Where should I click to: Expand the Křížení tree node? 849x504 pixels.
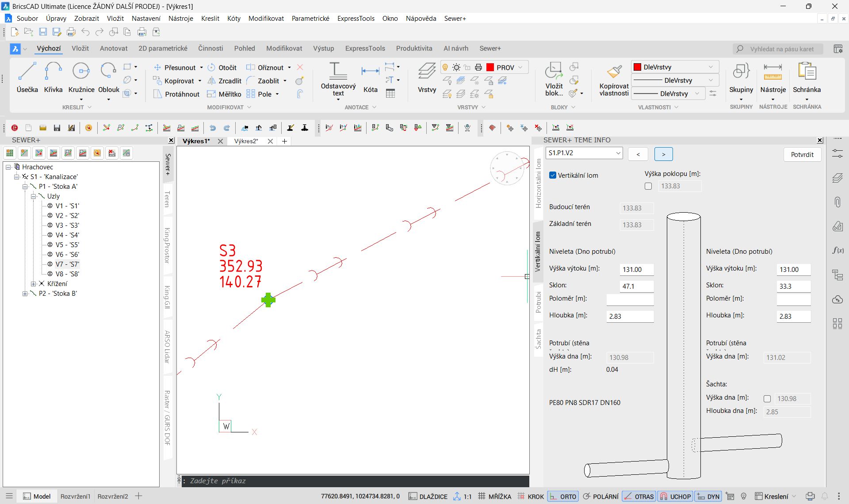pyautogui.click(x=33, y=284)
